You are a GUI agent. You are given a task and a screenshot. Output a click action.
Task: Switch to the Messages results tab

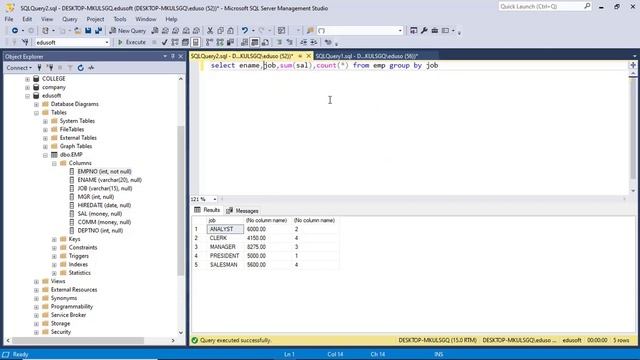click(242, 211)
